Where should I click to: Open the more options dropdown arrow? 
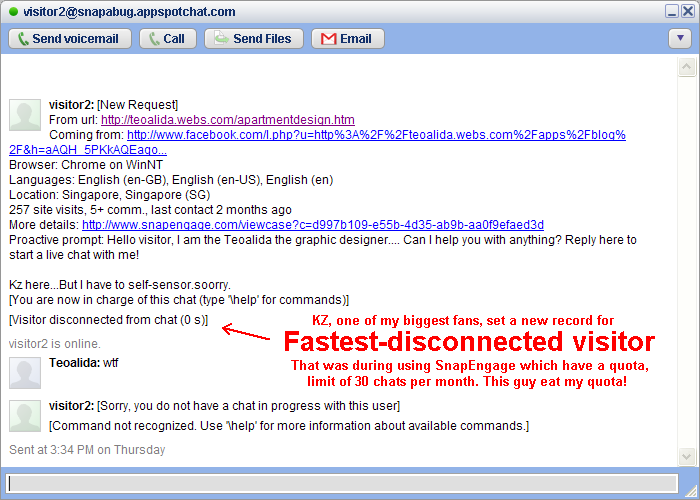coord(680,38)
